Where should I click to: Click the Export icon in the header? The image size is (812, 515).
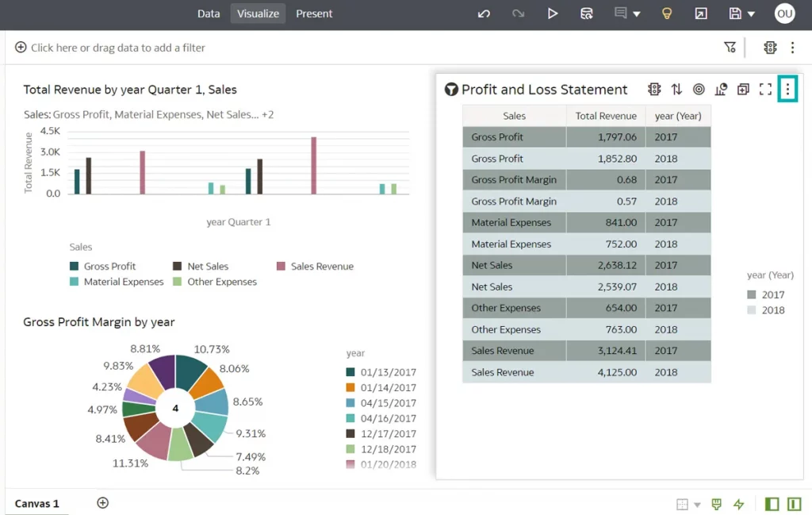click(x=701, y=13)
